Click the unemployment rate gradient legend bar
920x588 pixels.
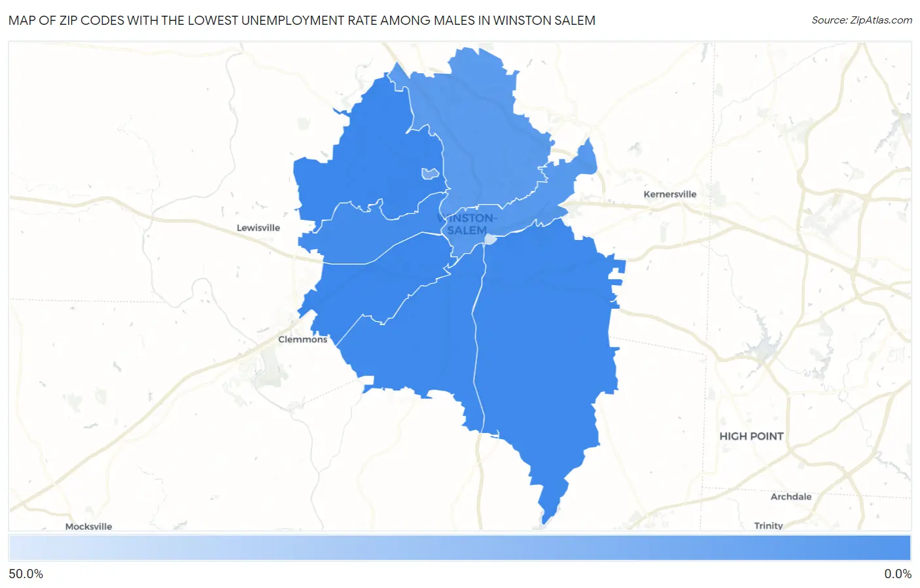click(x=459, y=548)
